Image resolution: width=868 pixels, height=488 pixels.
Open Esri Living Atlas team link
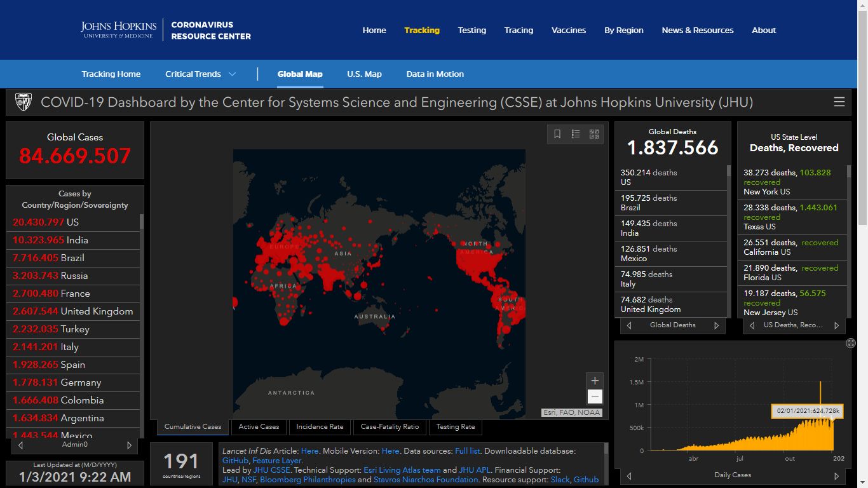coord(402,470)
